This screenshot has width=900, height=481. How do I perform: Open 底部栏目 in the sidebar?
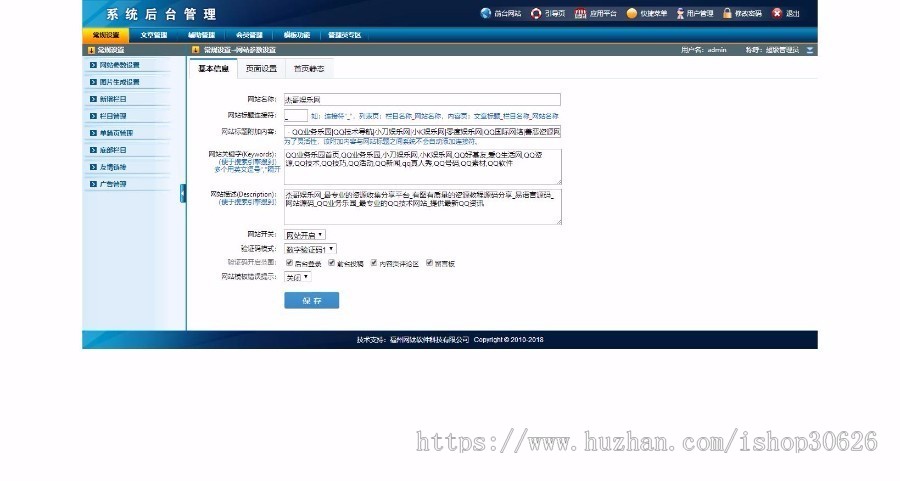(x=113, y=150)
